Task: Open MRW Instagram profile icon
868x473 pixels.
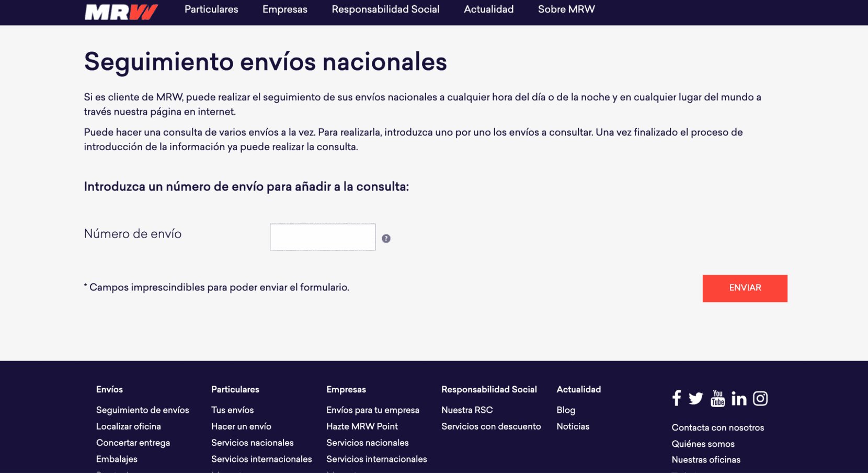Action: [x=760, y=399]
